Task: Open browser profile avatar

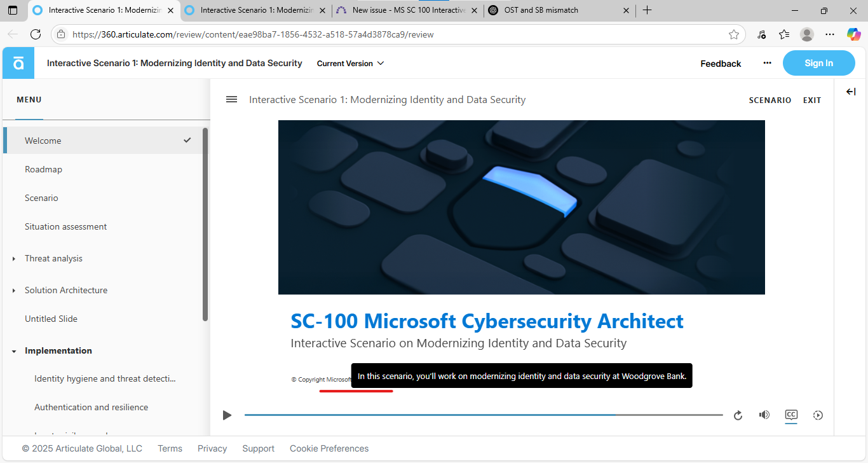Action: (807, 34)
